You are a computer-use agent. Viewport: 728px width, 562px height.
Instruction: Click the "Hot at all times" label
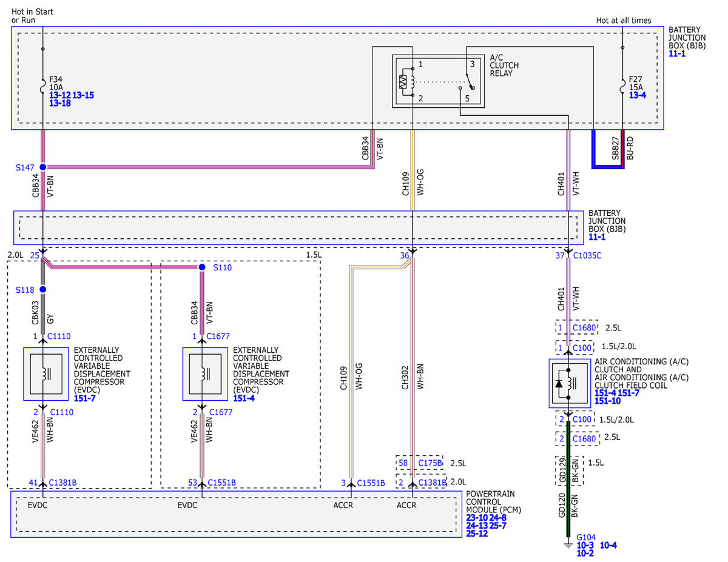point(624,21)
